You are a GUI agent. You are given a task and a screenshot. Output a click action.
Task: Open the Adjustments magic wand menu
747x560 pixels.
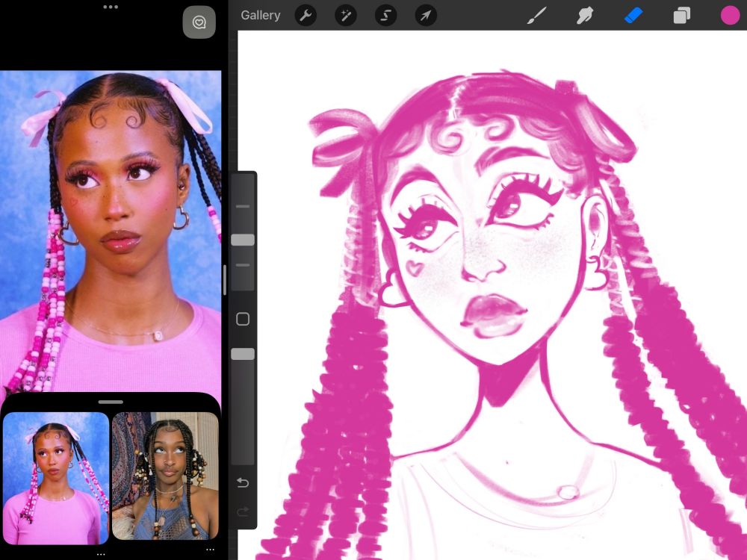(346, 16)
